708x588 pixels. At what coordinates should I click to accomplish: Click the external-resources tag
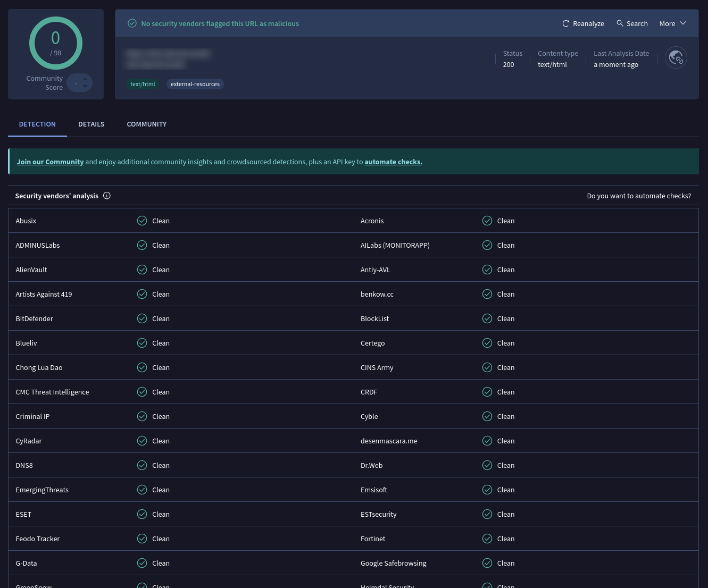click(x=195, y=84)
